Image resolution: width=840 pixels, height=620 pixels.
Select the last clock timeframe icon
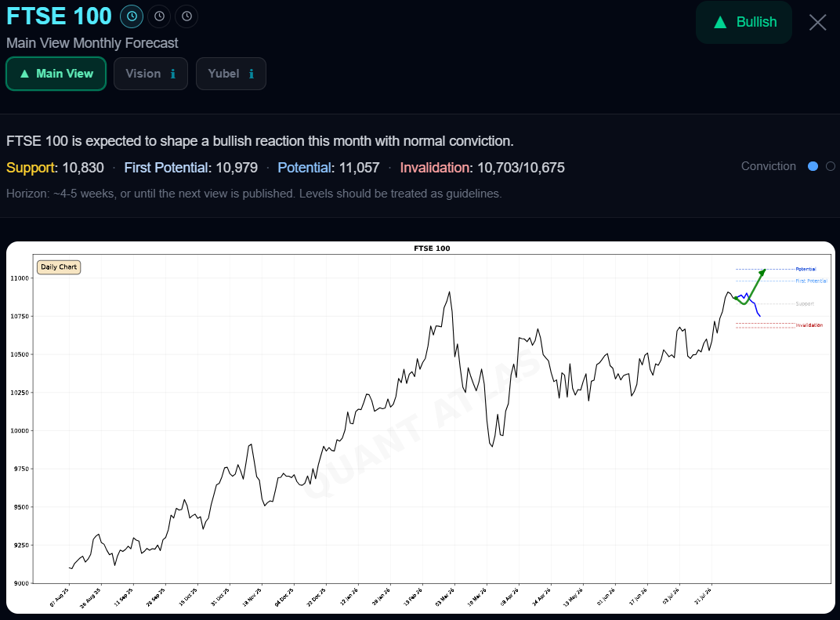[x=186, y=16]
